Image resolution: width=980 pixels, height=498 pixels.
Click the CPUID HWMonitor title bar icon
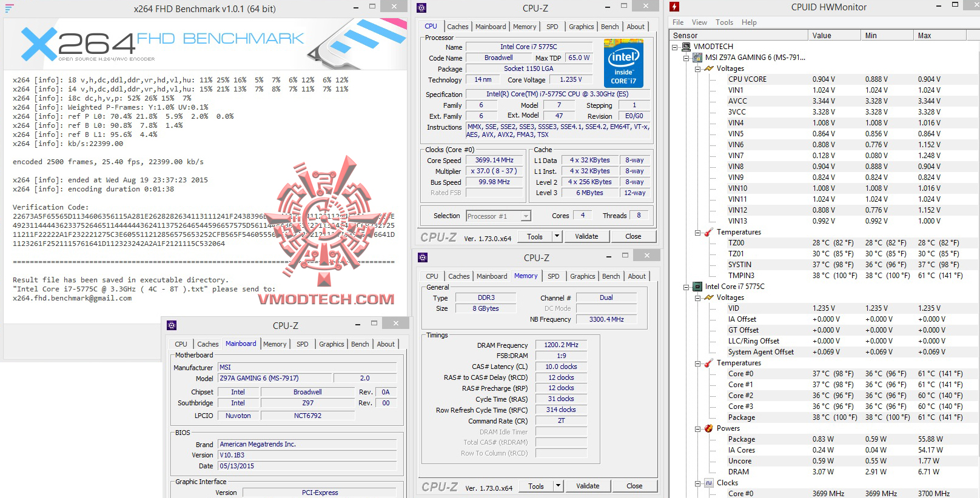674,7
